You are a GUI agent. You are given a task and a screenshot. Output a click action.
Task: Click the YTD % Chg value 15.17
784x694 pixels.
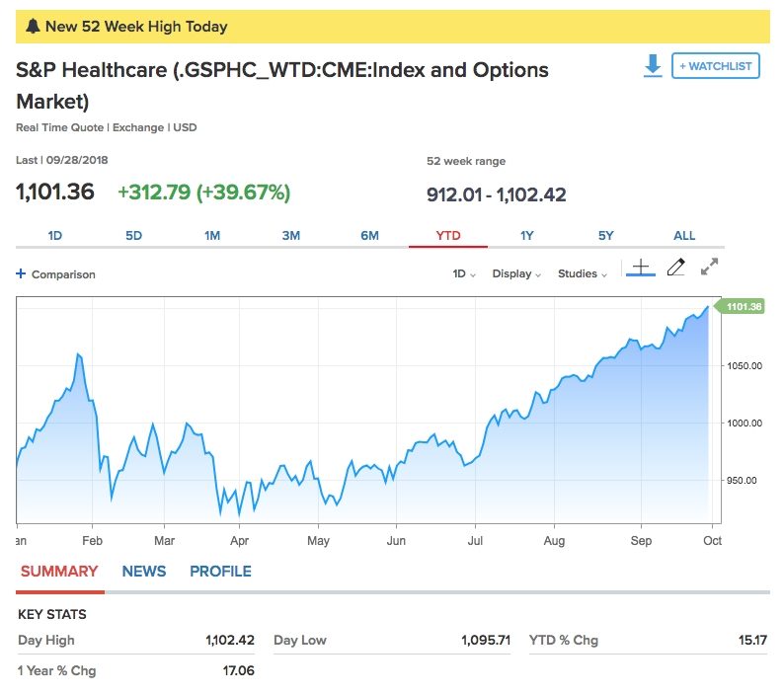(x=752, y=640)
